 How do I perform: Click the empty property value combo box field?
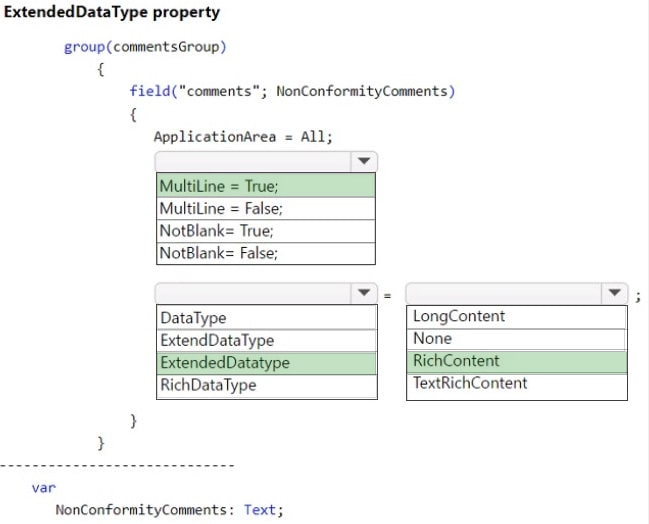(x=503, y=293)
